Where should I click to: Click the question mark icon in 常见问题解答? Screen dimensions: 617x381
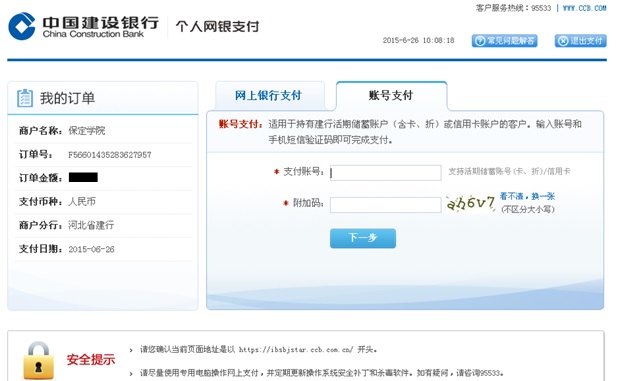point(480,41)
